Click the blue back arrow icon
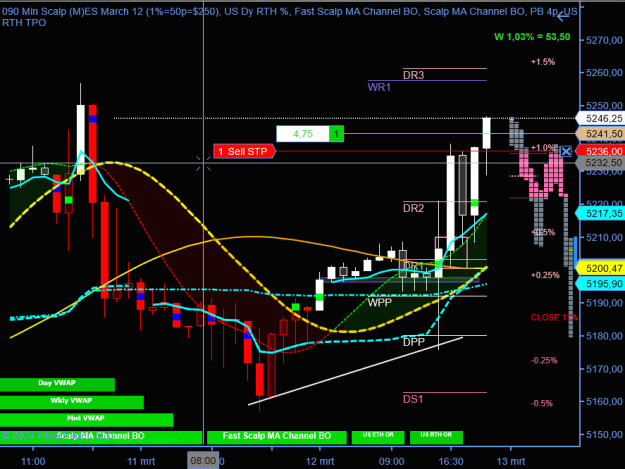Screen dimensions: 625x469 coord(562,16)
